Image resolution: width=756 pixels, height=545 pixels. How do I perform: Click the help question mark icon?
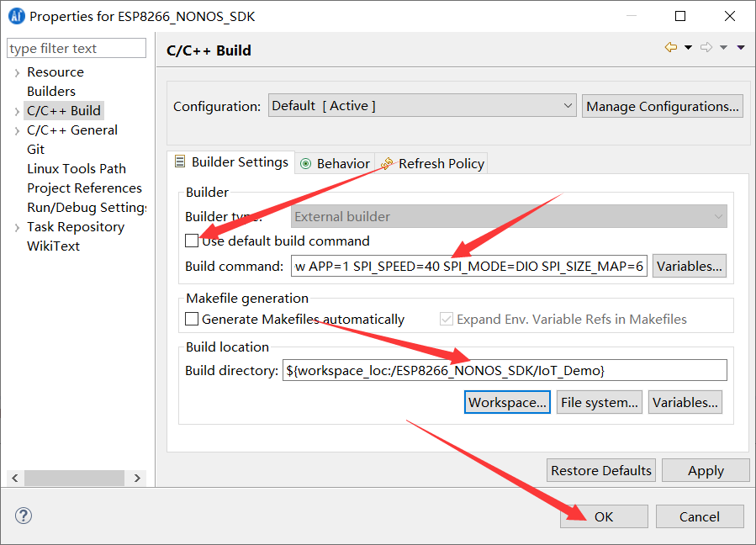coord(22,516)
